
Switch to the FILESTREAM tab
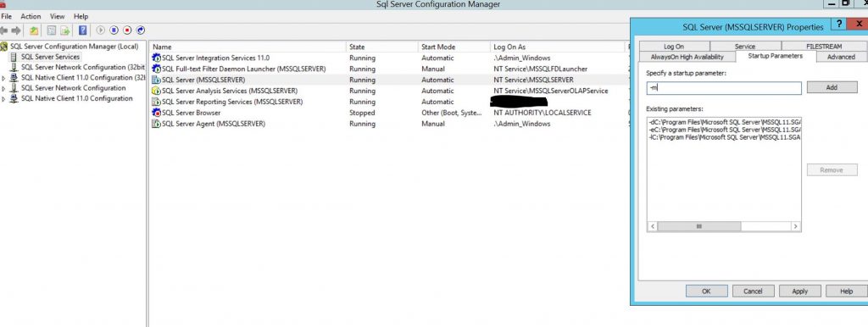[824, 47]
